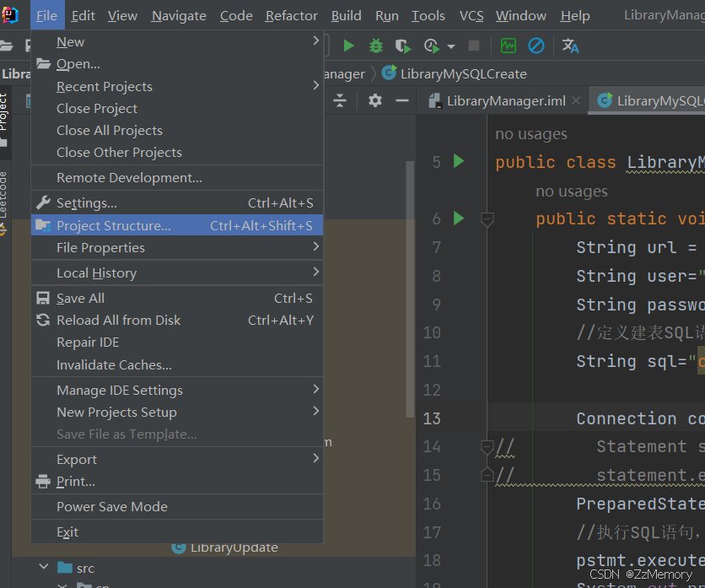Choose Save All

(177, 299)
